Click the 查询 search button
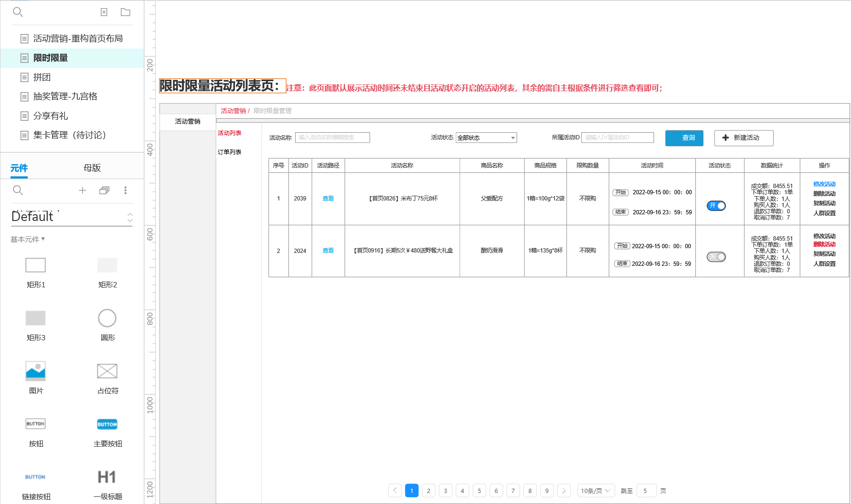The height and width of the screenshot is (504, 851). (x=684, y=138)
